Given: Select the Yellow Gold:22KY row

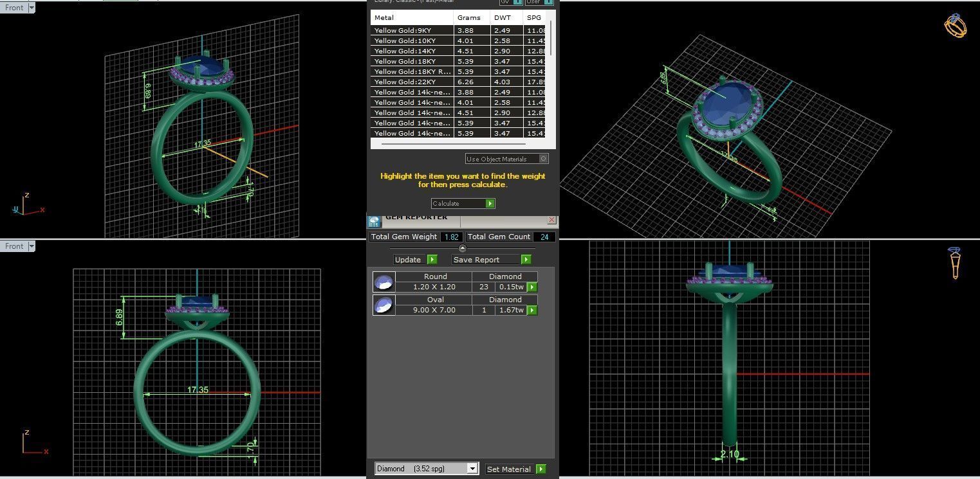Looking at the screenshot, I should tap(458, 82).
